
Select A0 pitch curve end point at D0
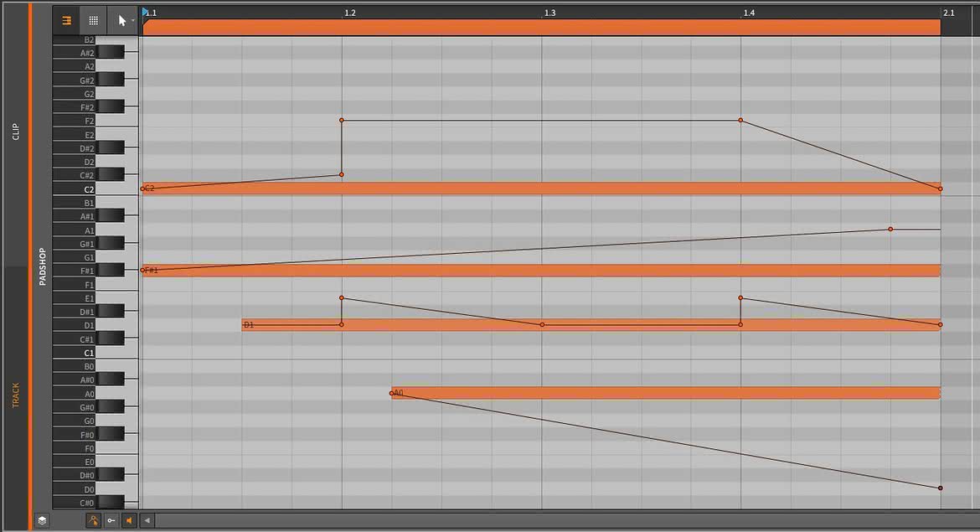pos(940,488)
